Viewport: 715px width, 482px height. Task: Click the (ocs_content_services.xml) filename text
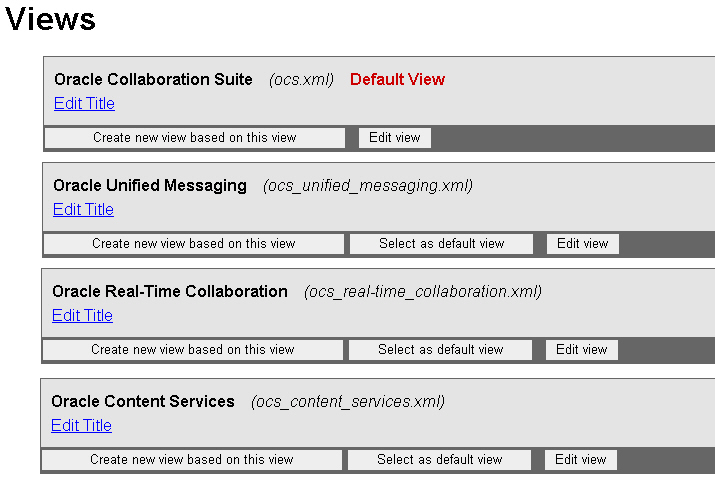coord(348,402)
